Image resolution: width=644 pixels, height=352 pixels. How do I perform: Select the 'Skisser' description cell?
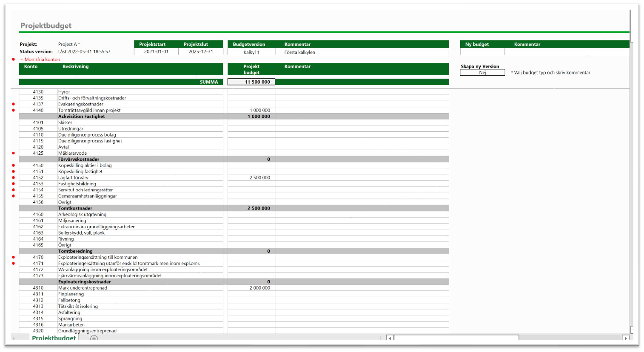coord(140,122)
